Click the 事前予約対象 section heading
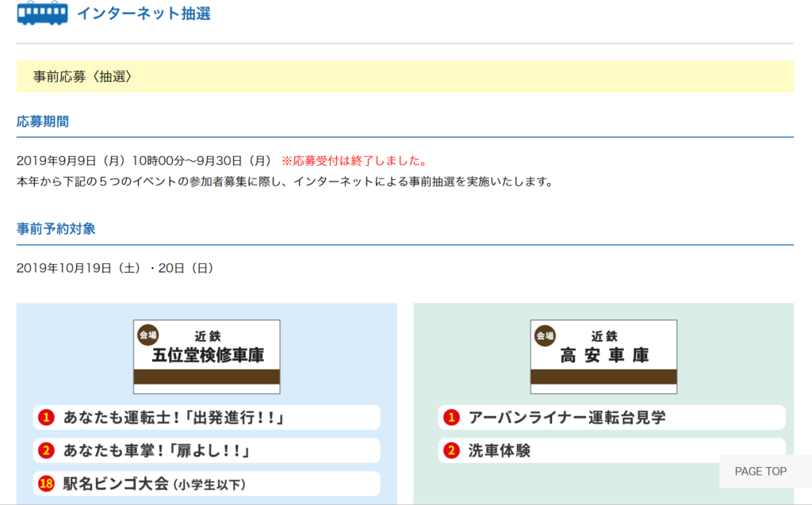This screenshot has width=812, height=505. (56, 228)
